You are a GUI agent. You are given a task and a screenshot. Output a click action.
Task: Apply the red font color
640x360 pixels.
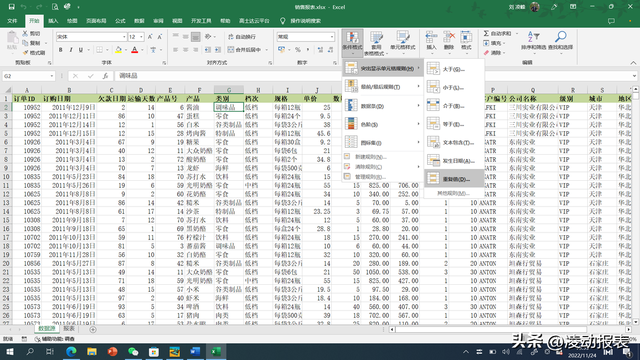pyautogui.click(x=135, y=50)
